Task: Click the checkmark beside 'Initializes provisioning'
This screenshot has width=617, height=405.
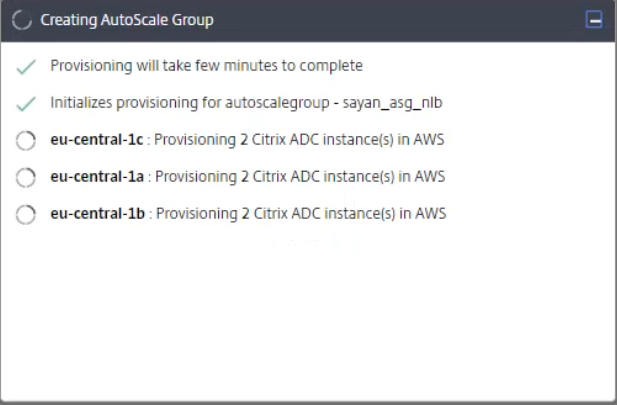Action: click(x=27, y=104)
